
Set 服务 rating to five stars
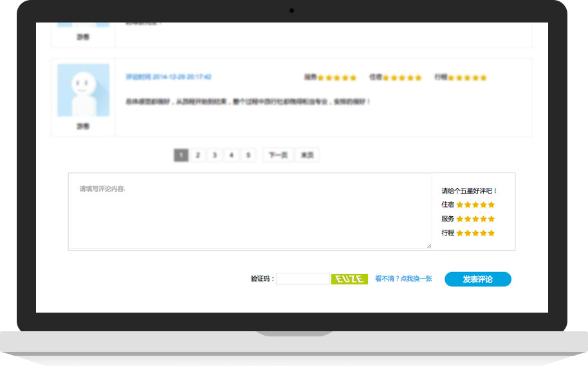[492, 219]
